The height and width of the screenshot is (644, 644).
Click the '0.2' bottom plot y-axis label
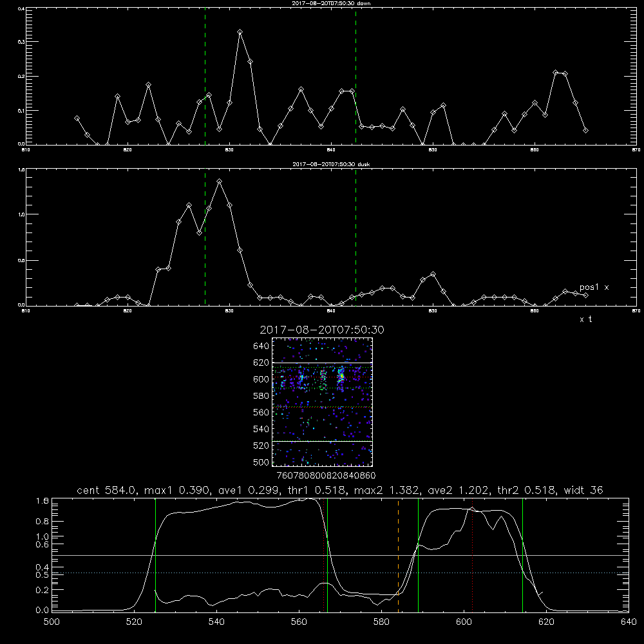43,590
